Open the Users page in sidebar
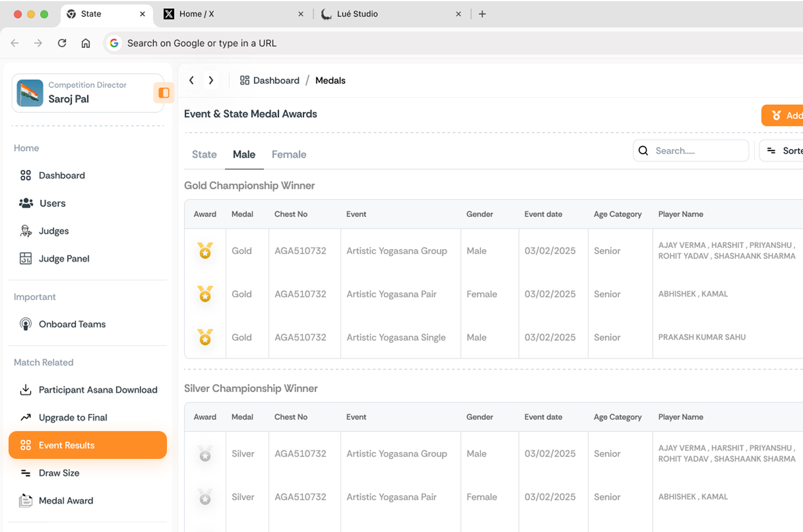The width and height of the screenshot is (803, 532). [52, 203]
